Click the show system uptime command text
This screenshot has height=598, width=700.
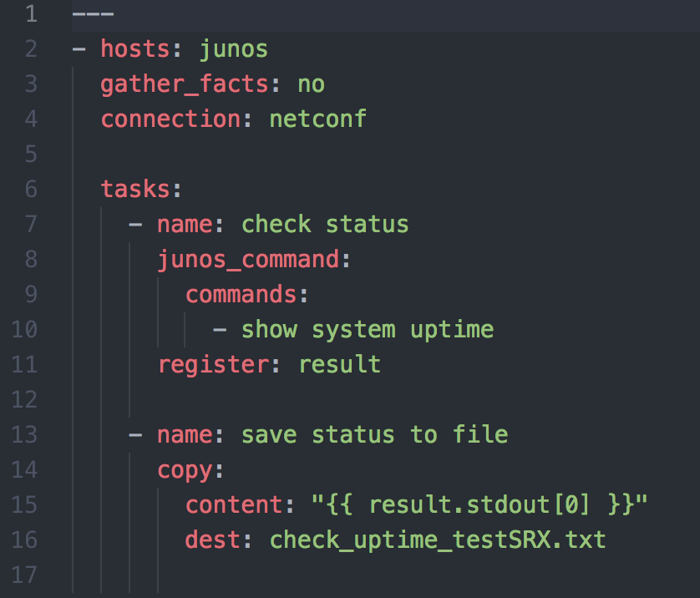(x=368, y=329)
